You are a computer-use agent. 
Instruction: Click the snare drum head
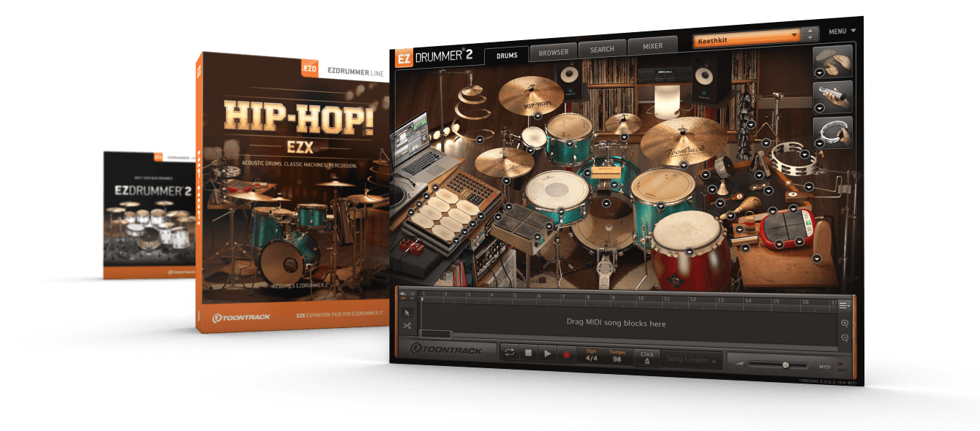[x=557, y=191]
